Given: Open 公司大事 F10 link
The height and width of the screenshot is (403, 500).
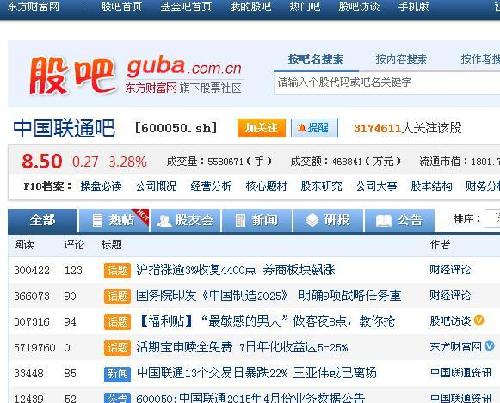Looking at the screenshot, I should 376,186.
